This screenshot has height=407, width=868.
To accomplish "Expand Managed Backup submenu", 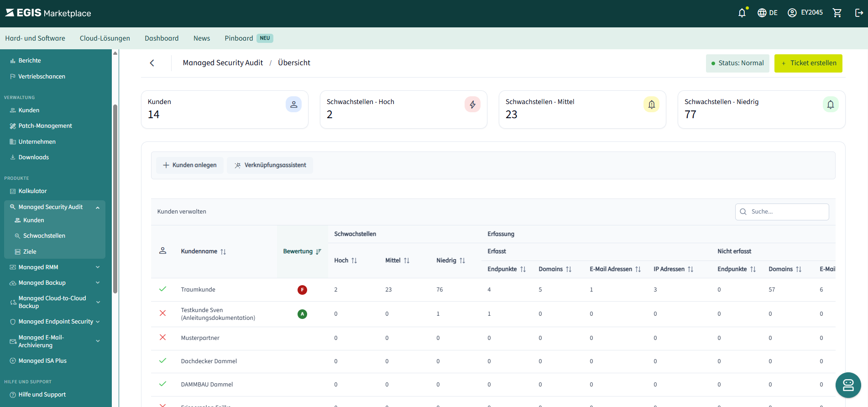I will (x=98, y=283).
